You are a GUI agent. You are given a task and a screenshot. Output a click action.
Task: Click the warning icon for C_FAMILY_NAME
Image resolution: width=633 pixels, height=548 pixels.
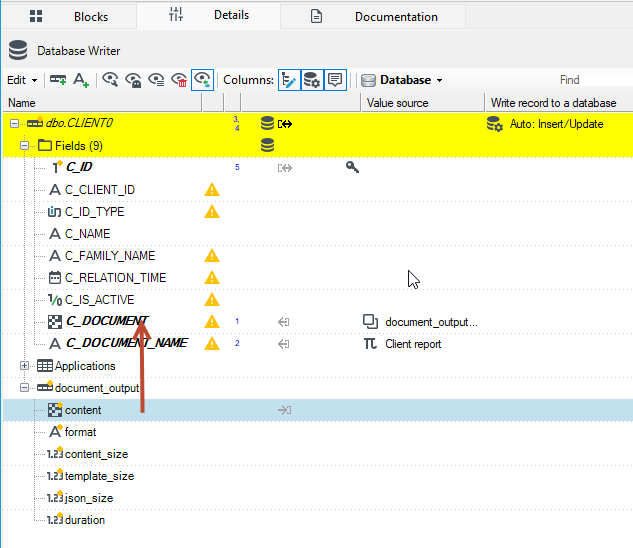(212, 256)
